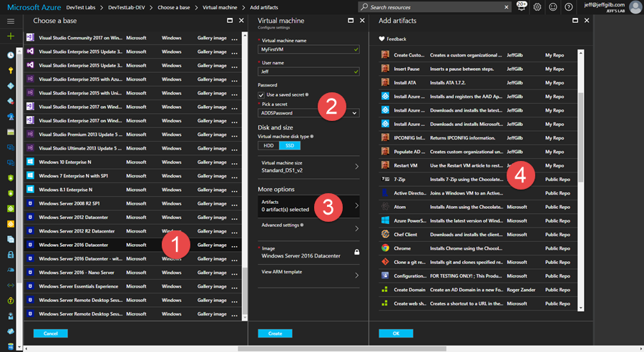Clear the search resources X button

tap(507, 7)
